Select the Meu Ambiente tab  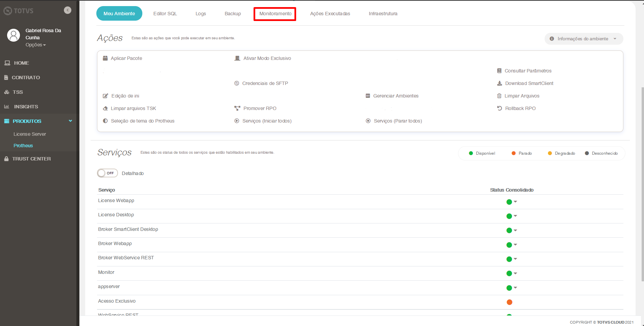click(119, 14)
